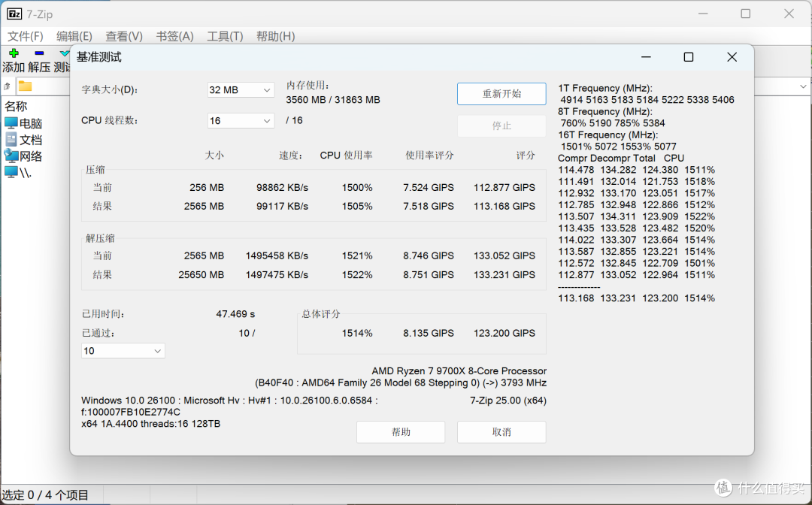The image size is (812, 505).
Task: Select the 电脑 item in the file list
Action: [23, 123]
